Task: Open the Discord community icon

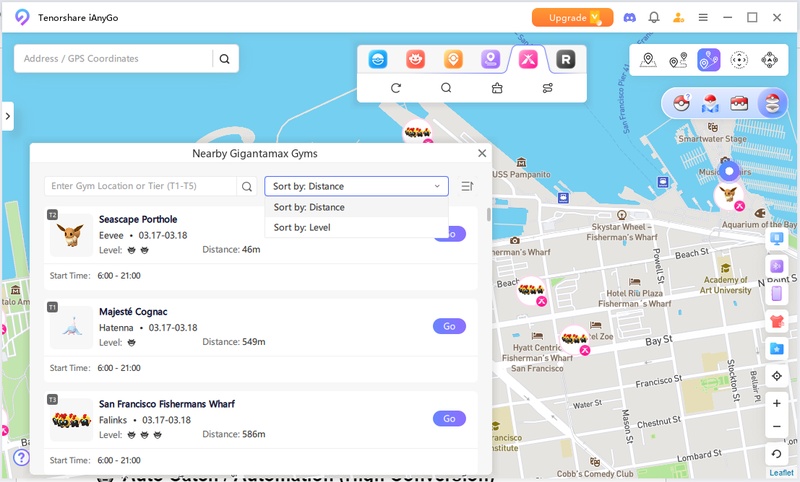Action: pyautogui.click(x=630, y=17)
